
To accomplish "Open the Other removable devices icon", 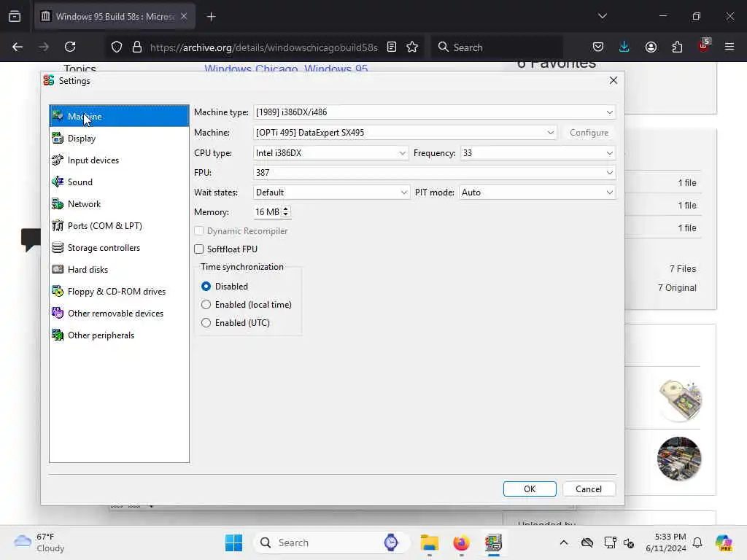I will pos(58,314).
